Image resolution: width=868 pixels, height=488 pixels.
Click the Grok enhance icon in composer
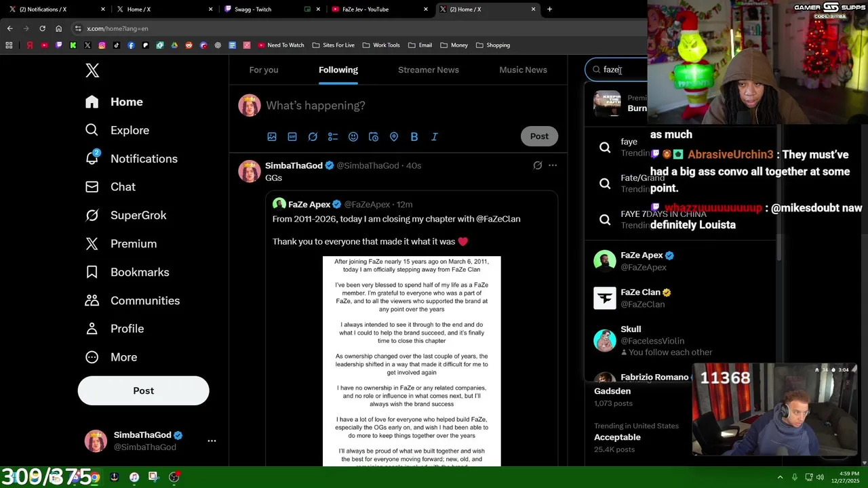pyautogui.click(x=313, y=137)
